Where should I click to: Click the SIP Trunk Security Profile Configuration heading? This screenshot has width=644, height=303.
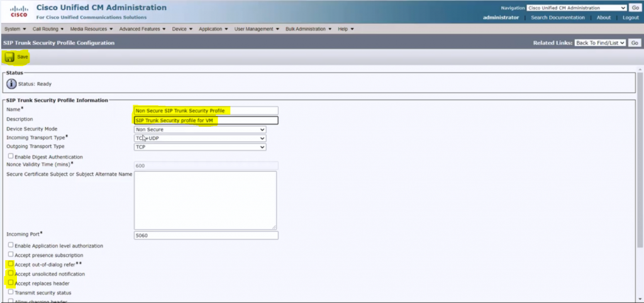point(58,43)
